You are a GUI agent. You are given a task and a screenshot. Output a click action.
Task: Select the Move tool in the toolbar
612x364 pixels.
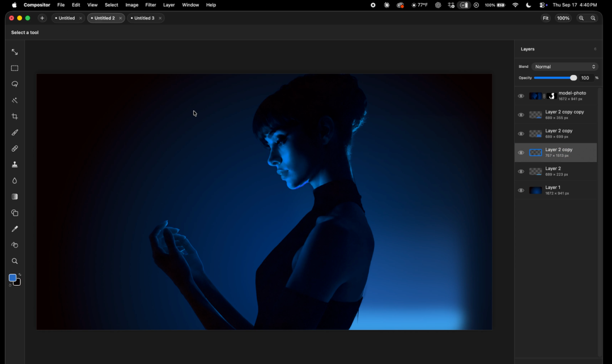click(14, 52)
